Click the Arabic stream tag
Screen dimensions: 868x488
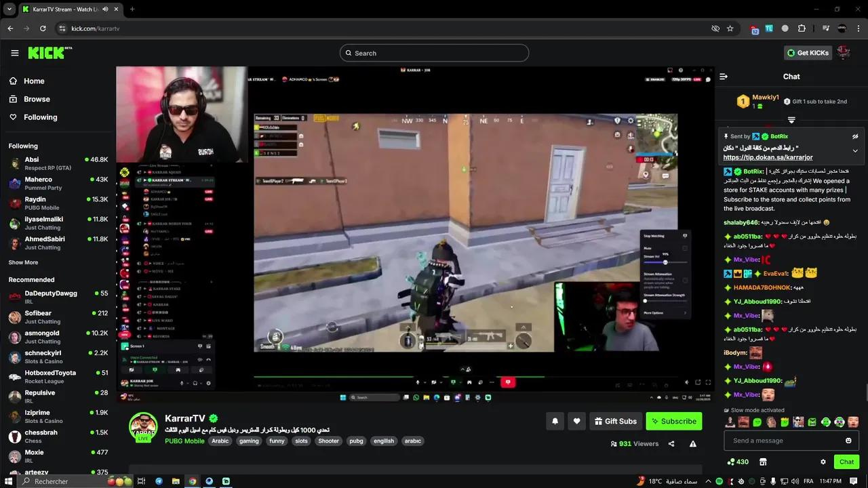click(x=220, y=441)
